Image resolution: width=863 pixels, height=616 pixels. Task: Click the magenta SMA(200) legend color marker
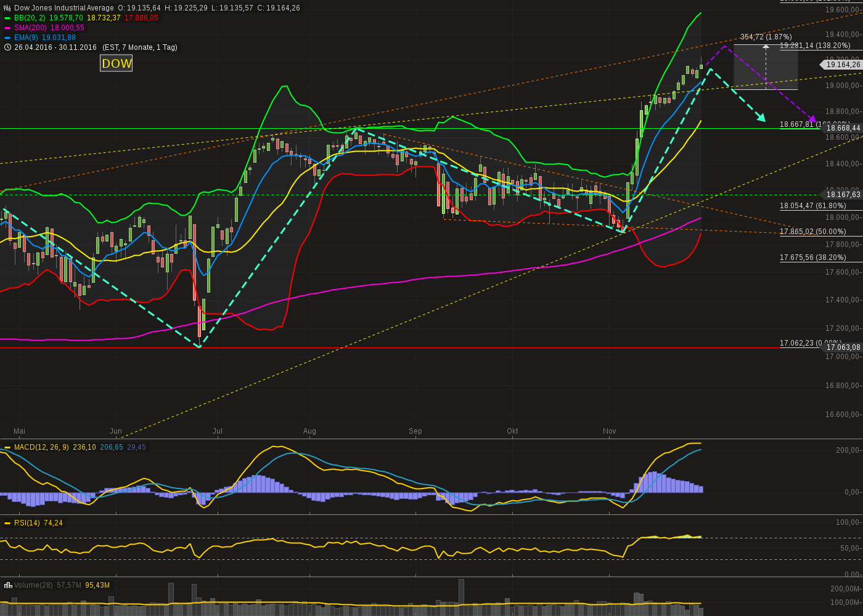tap(7, 28)
